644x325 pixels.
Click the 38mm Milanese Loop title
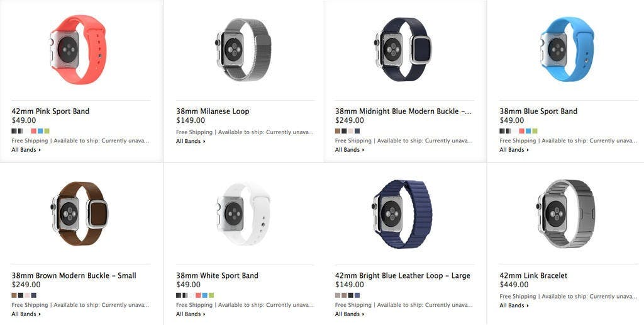coord(213,111)
